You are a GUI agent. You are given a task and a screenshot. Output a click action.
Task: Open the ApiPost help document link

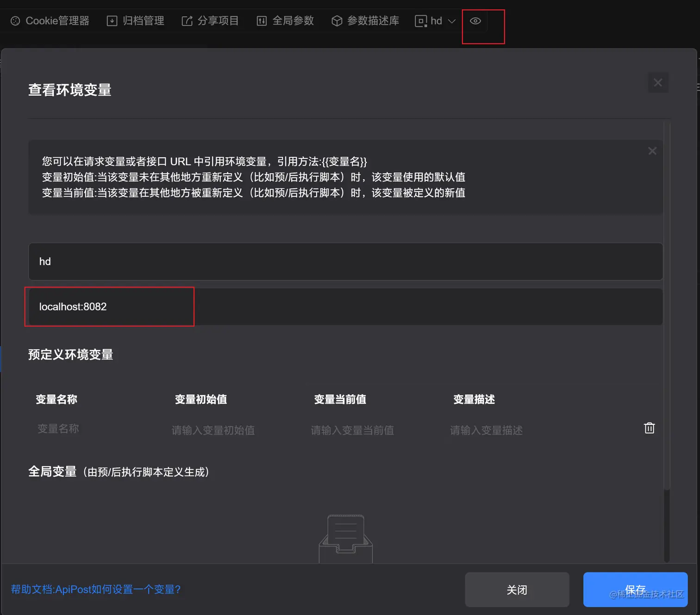96,589
